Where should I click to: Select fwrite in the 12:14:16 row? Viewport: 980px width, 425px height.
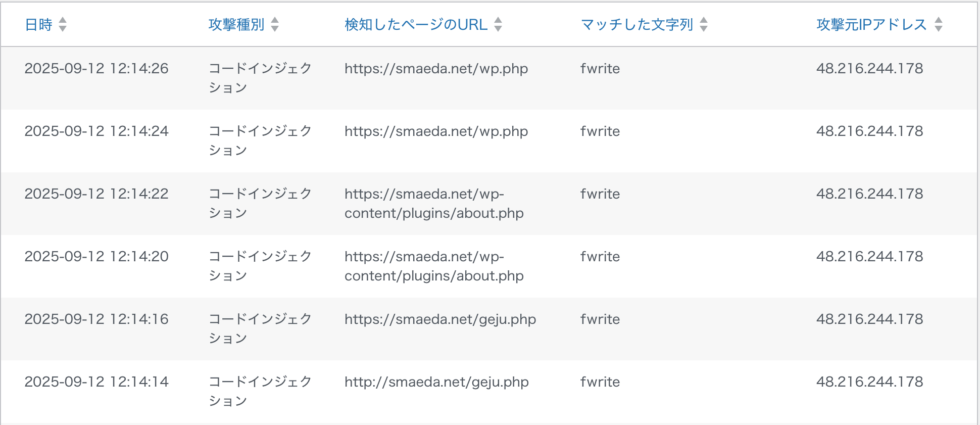[600, 319]
